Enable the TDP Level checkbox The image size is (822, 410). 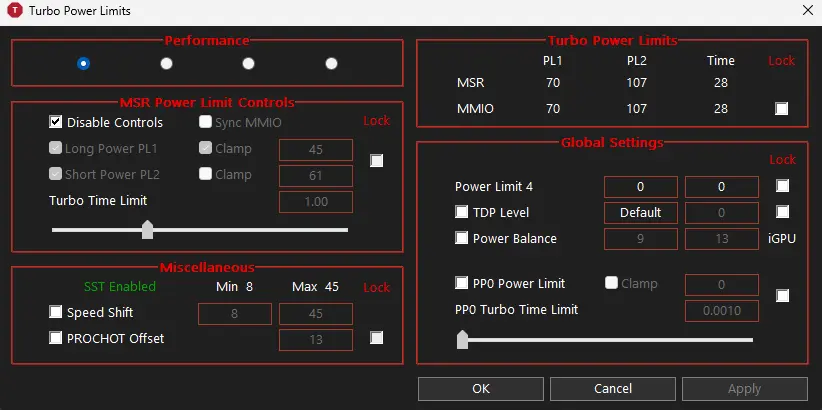click(x=461, y=212)
